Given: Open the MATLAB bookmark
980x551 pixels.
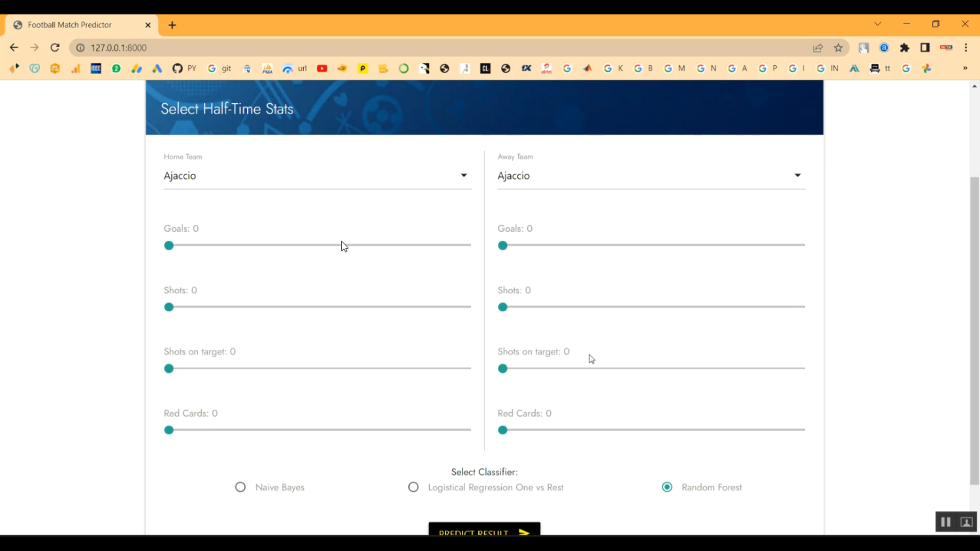Looking at the screenshot, I should coord(587,69).
